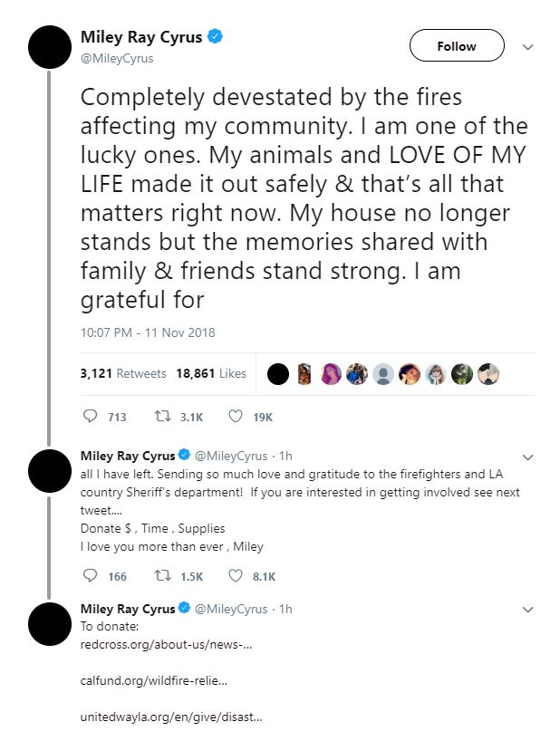Viewport: 560px width, 741px height.
Task: Click the verified badge on the second tweet
Action: click(x=182, y=454)
